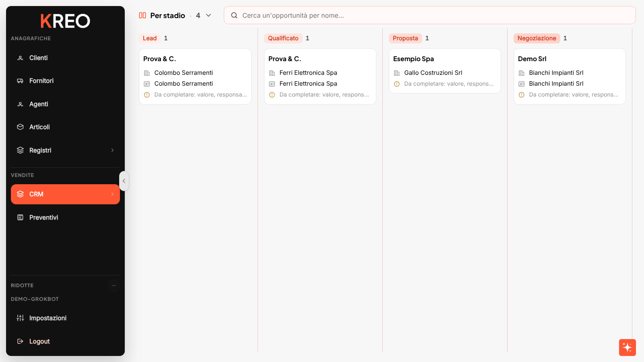Click the warning icon on Lead card
Viewport: 644px width, 362px height.
(147, 95)
